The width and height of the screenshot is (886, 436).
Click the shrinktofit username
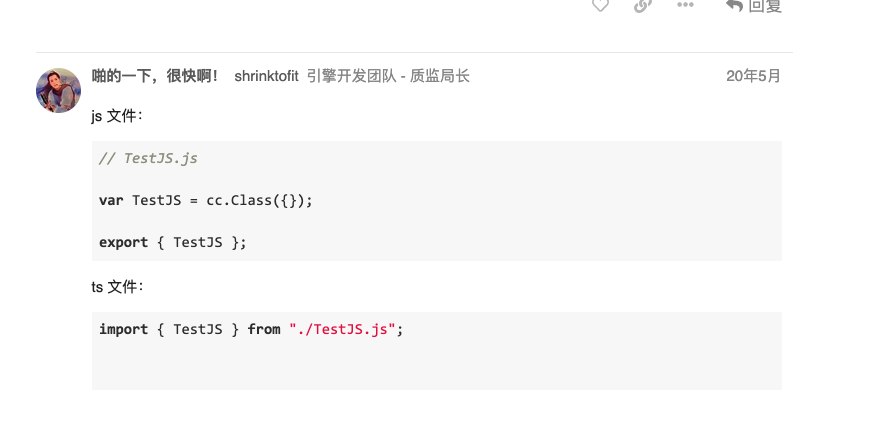266,76
